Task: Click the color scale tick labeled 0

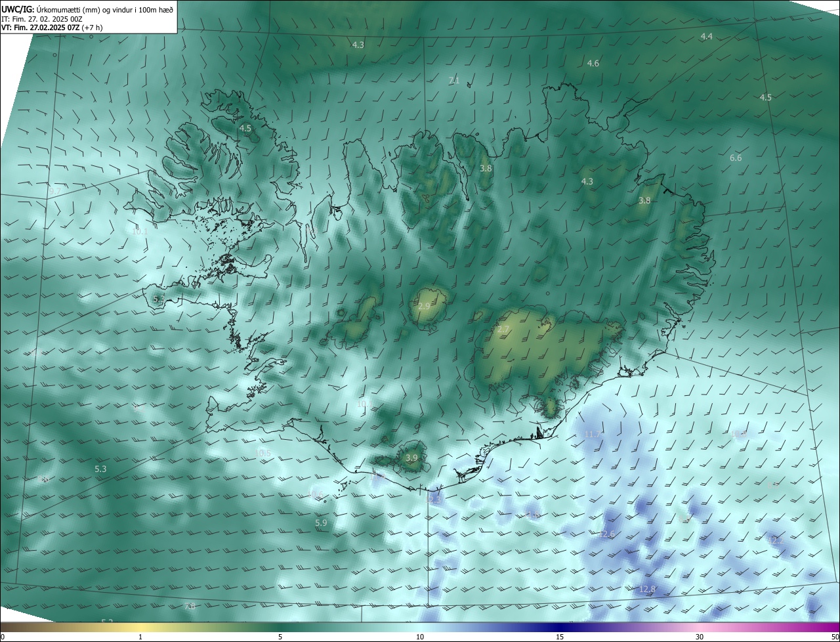Action: 3,637
